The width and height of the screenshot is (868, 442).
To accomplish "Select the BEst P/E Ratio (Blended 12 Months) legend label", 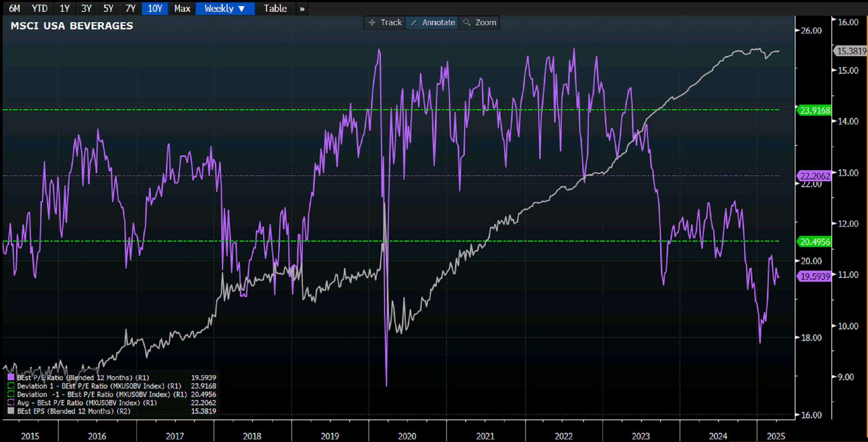I will pyautogui.click(x=83, y=377).
